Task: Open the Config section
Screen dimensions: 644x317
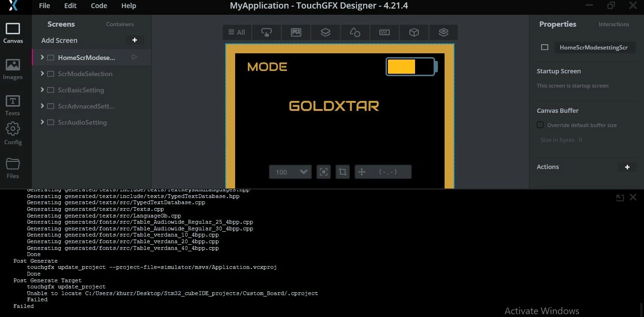Action: pyautogui.click(x=13, y=134)
